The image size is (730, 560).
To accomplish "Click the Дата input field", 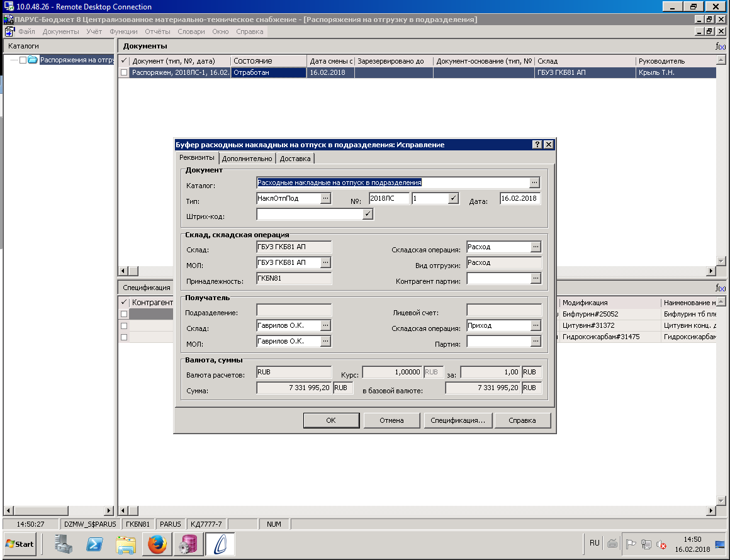I will click(x=520, y=198).
